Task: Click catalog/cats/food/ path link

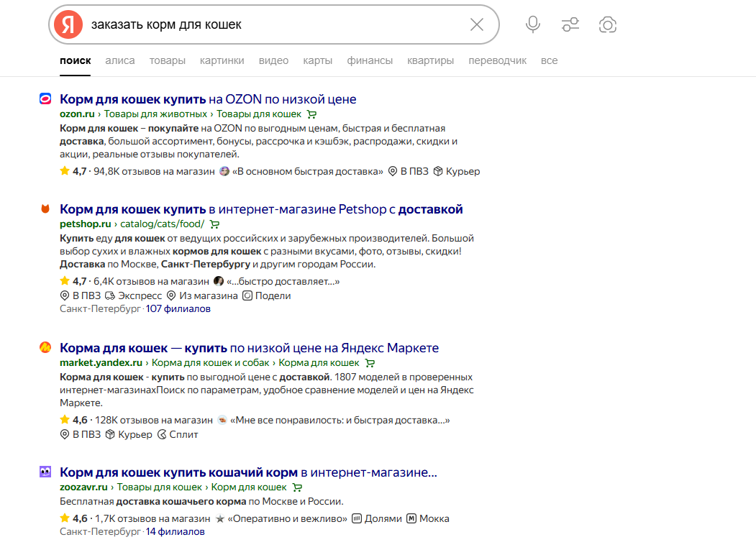Action: [163, 224]
